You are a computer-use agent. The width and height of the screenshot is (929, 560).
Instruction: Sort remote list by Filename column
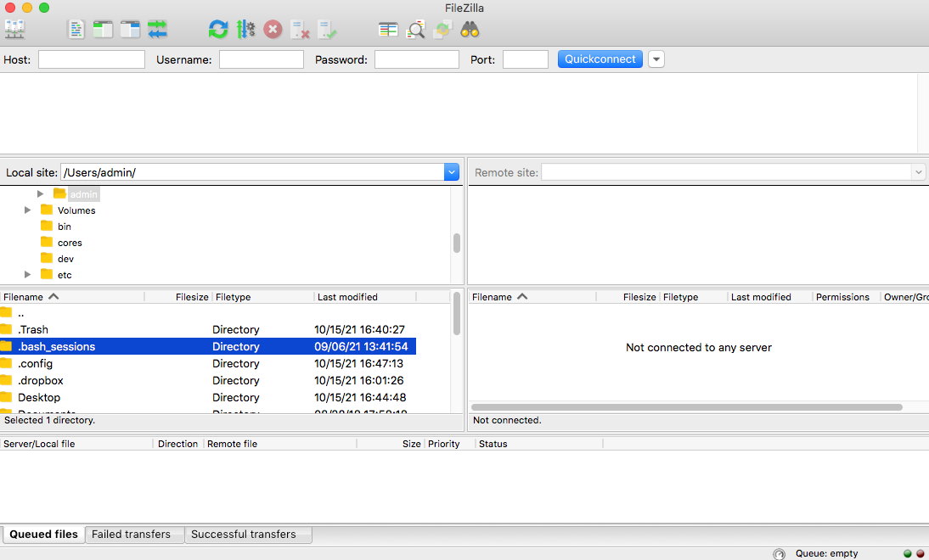coord(532,297)
